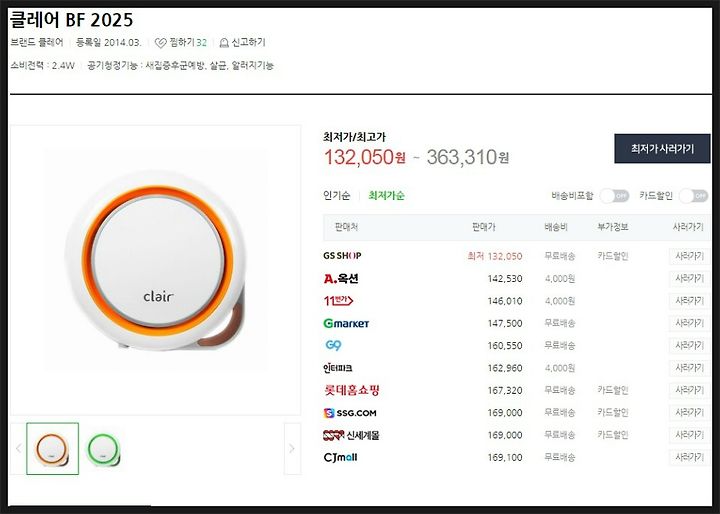
Task: Click the 판매처 column header
Action: (x=346, y=227)
